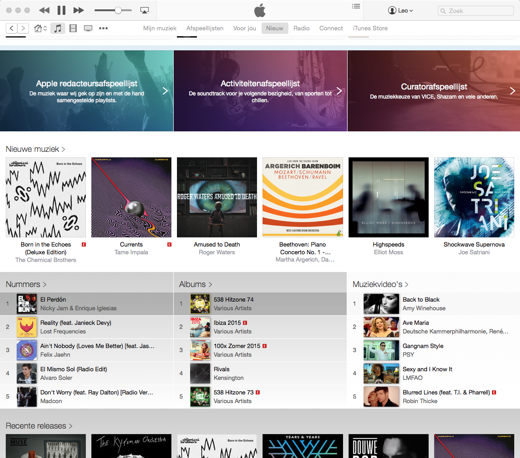
Task: Switch to the Afspeellijsten tab
Action: pos(205,28)
